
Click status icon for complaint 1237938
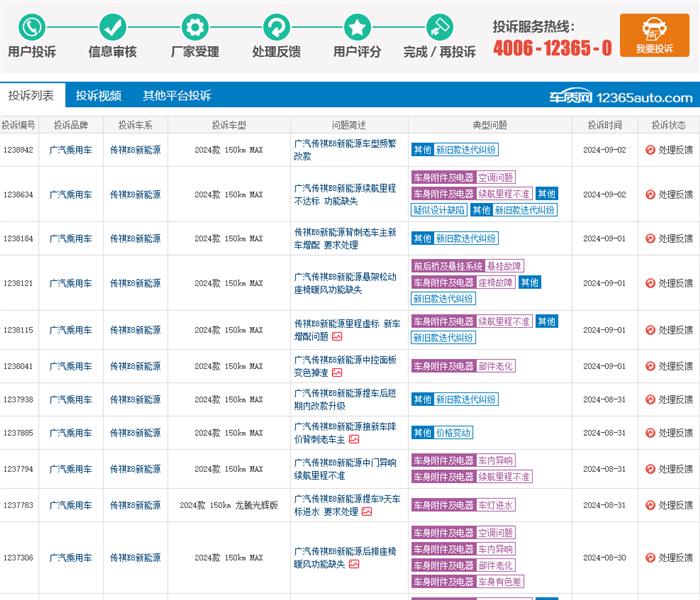click(x=650, y=400)
